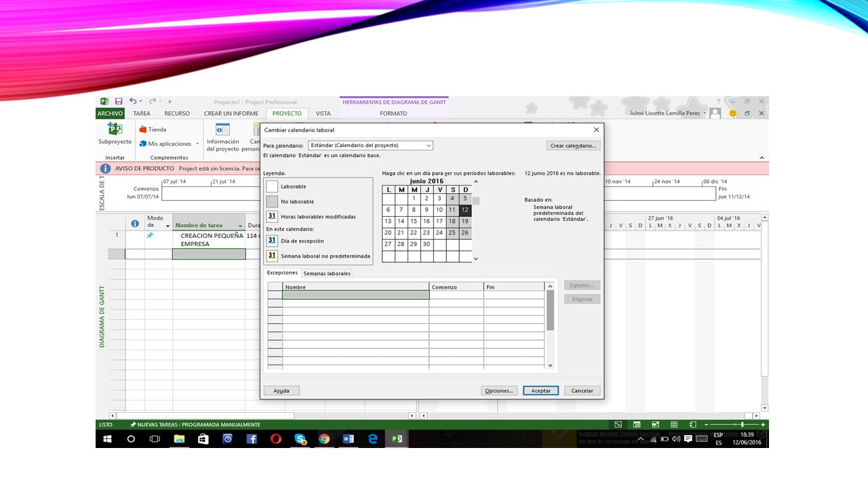Open Google Chrome from taskbar
The image size is (868, 488).
[324, 439]
